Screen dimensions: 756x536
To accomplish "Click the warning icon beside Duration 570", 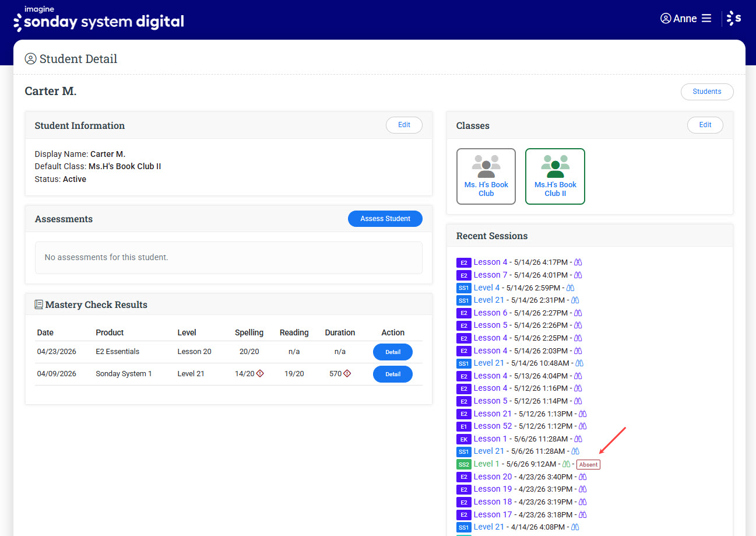I will (347, 373).
